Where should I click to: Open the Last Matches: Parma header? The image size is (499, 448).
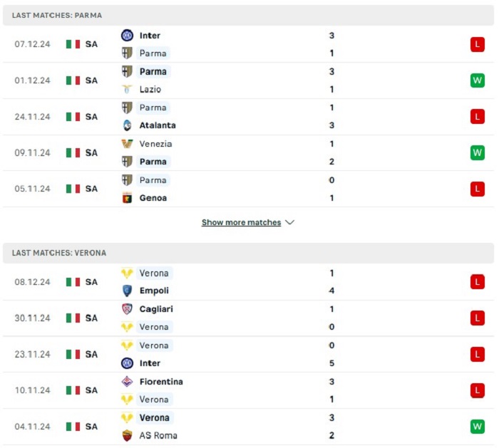pyautogui.click(x=248, y=15)
